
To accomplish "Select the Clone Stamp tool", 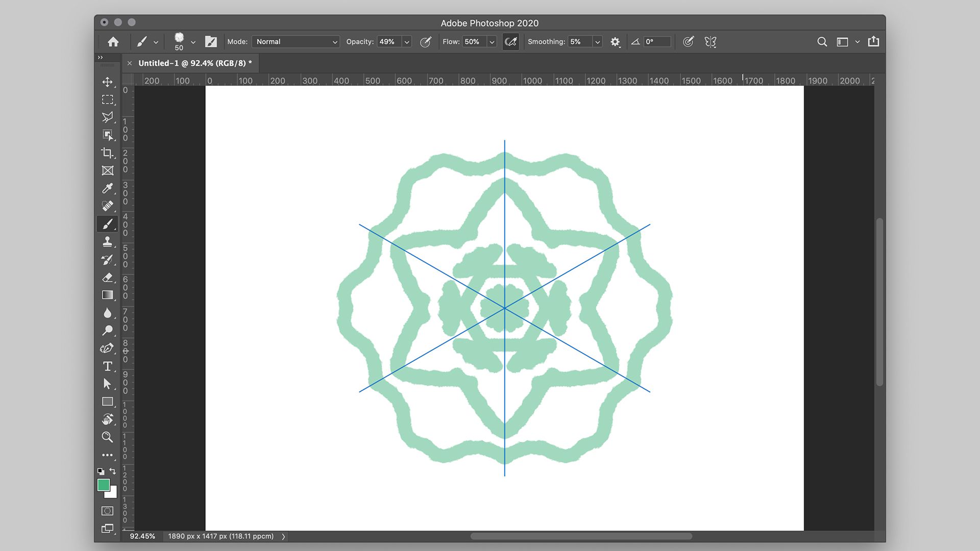I will coord(108,241).
